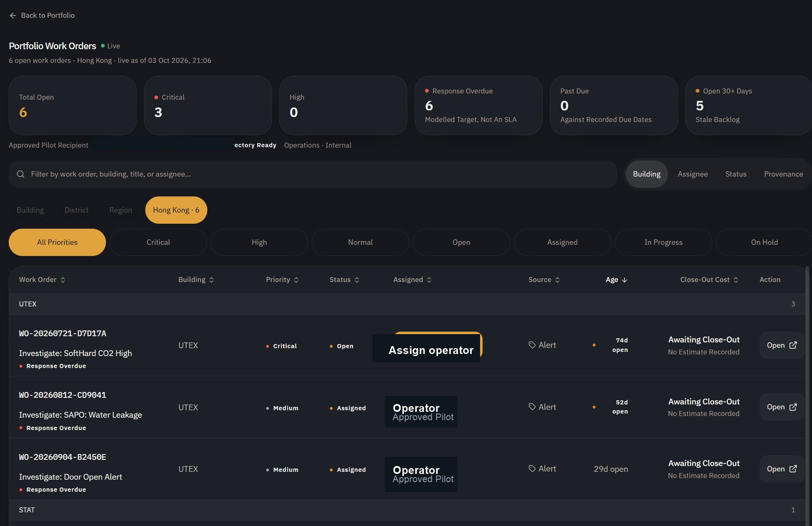Viewport: 812px width, 526px height.
Task: Click the back arrow icon beside Back to Portfolio
Action: point(13,15)
